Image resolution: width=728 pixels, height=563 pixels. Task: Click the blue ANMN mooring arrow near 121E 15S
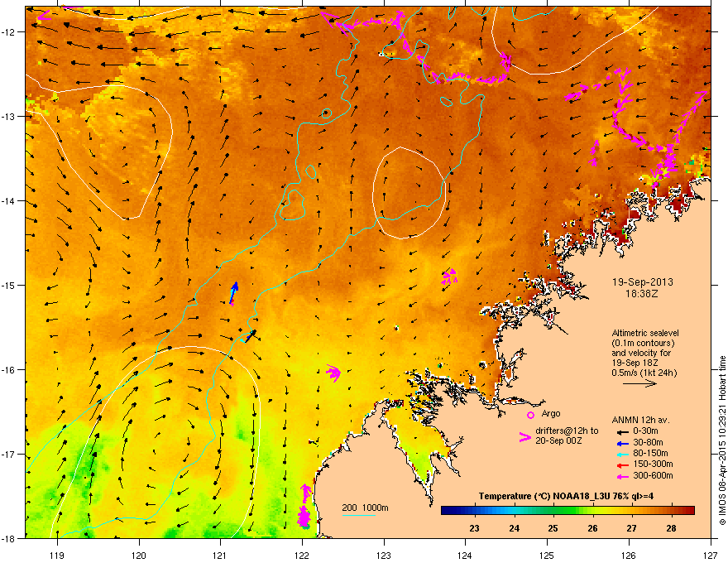point(234,291)
